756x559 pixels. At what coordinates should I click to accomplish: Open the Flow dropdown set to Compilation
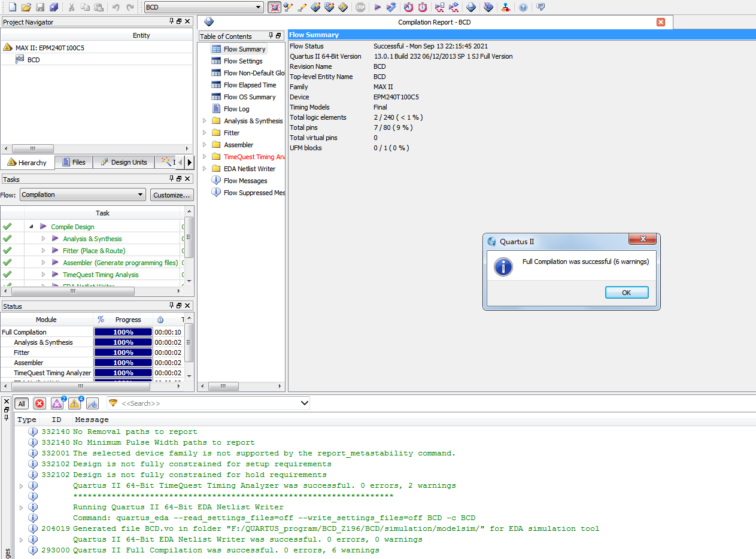(x=83, y=195)
